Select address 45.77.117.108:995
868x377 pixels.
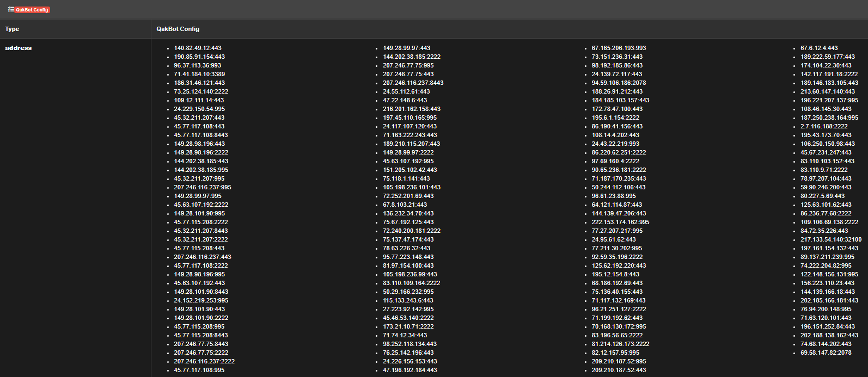[199, 370]
